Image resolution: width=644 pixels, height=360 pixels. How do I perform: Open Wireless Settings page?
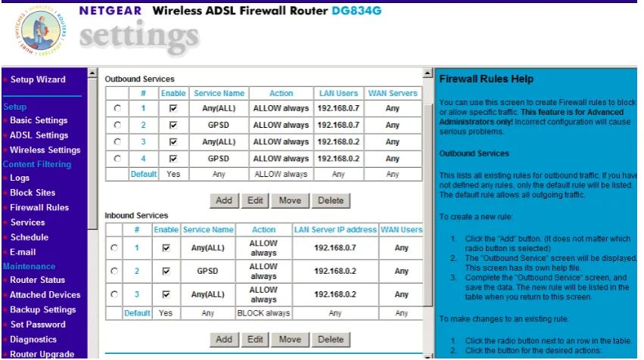[45, 150]
